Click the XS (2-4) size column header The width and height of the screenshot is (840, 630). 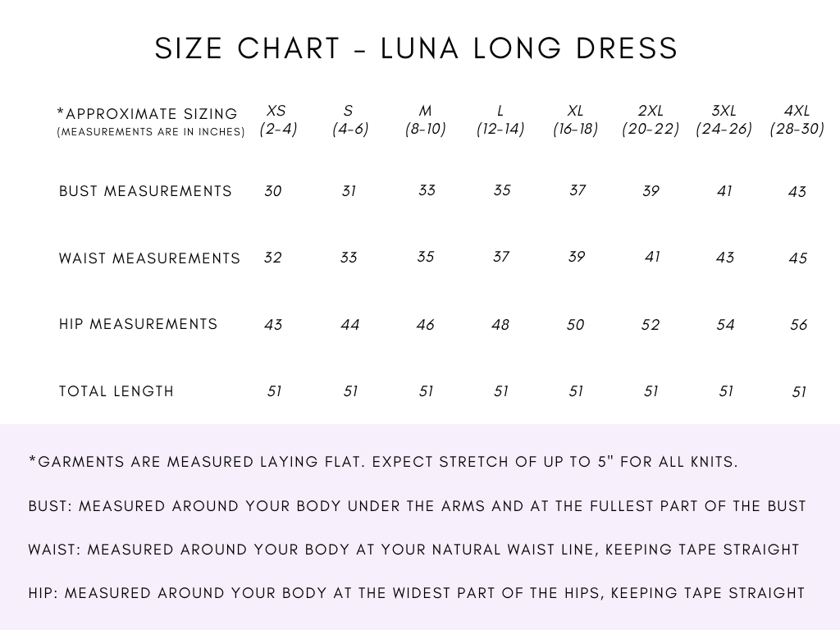277,120
